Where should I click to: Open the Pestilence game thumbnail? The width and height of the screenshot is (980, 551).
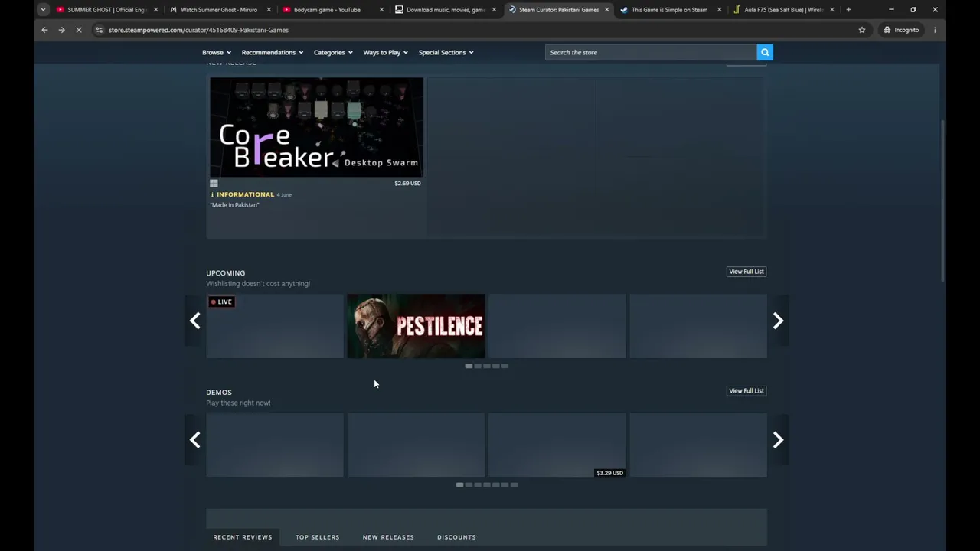416,326
